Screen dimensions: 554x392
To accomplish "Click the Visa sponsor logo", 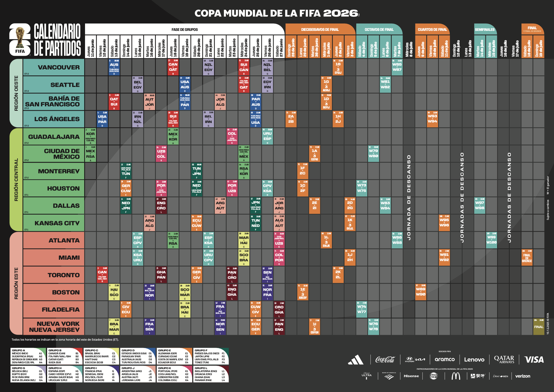I will point(534,359).
